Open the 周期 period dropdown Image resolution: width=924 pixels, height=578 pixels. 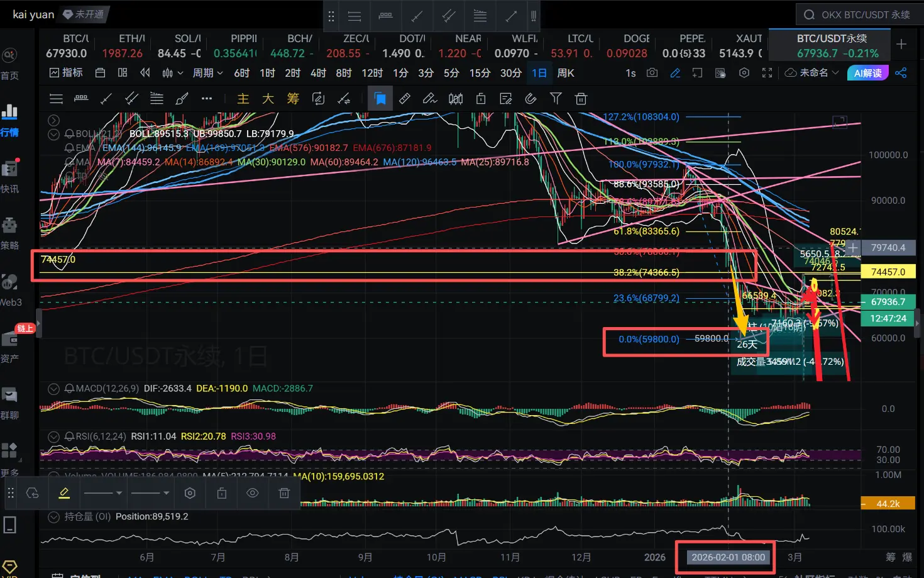click(207, 73)
